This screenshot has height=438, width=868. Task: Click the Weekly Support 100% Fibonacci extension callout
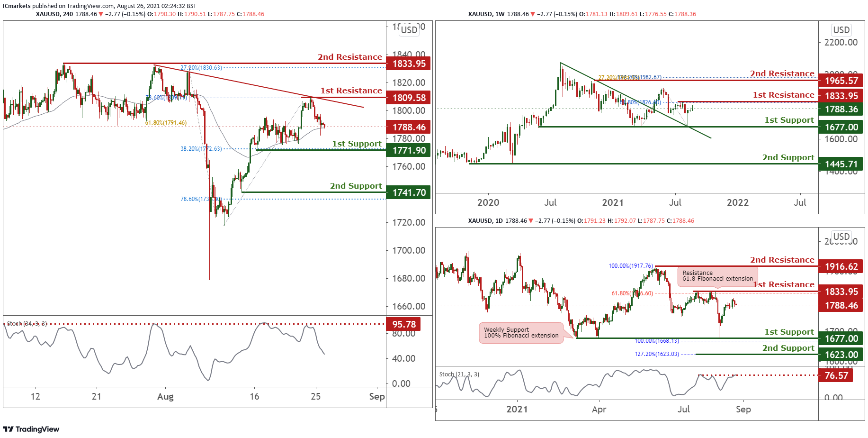521,333
